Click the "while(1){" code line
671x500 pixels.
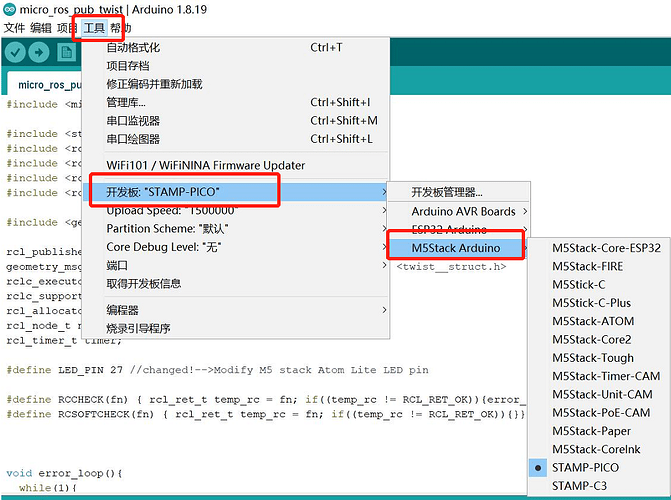pyautogui.click(x=48, y=488)
